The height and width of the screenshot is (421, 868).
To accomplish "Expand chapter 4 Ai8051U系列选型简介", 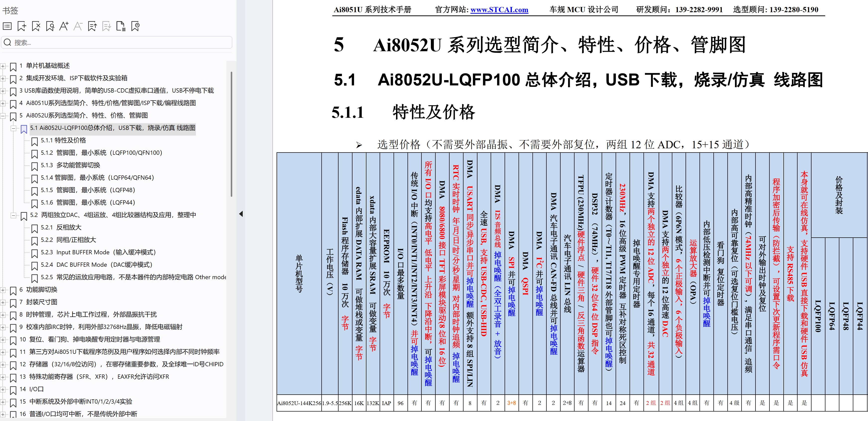I will [3, 104].
